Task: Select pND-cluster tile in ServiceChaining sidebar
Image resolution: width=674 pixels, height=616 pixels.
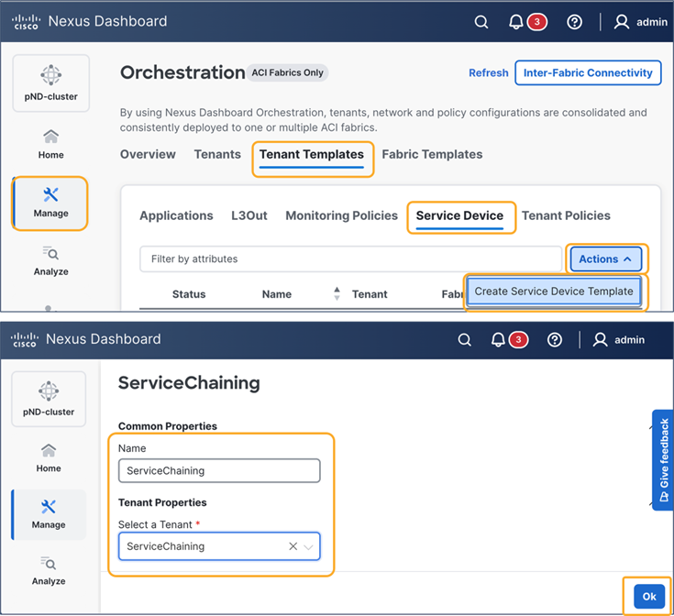Action: 49,399
